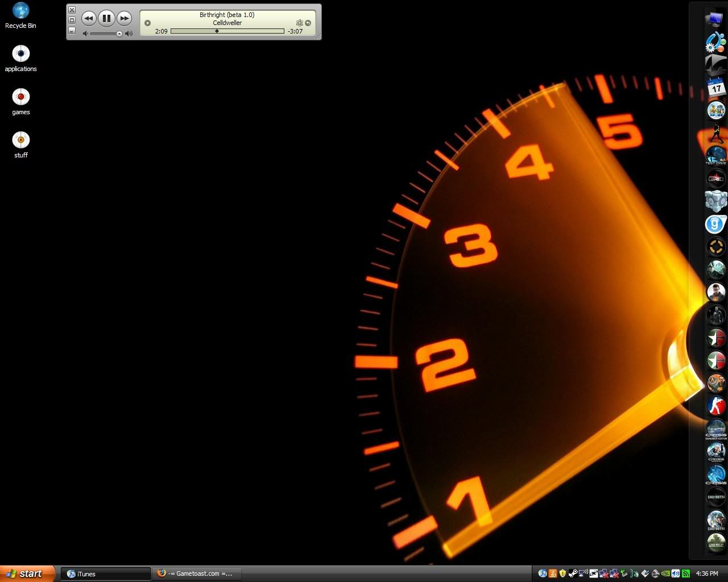Open the calendar icon showing 17
728x582 pixels.
tap(715, 87)
